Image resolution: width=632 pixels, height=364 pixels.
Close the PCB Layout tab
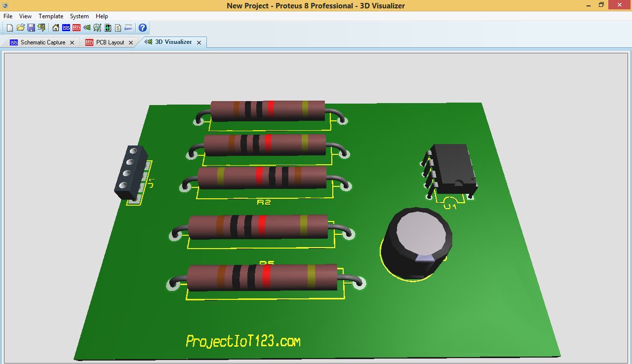[131, 43]
